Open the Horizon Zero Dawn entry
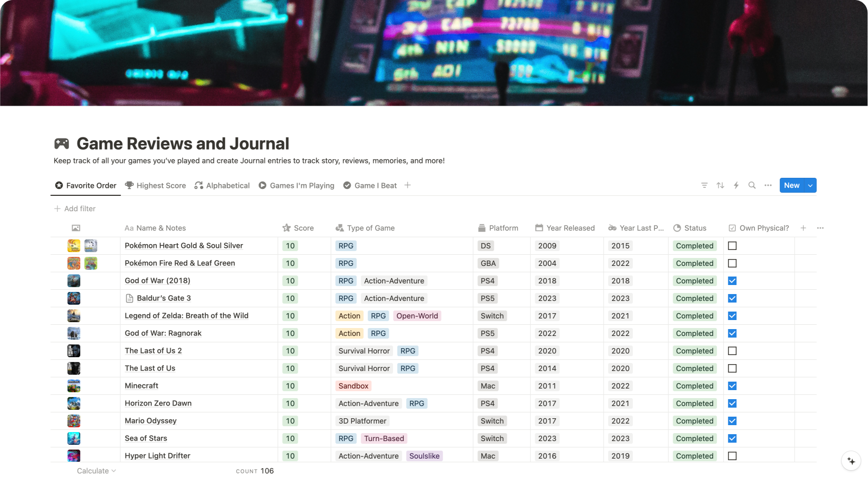 158,403
